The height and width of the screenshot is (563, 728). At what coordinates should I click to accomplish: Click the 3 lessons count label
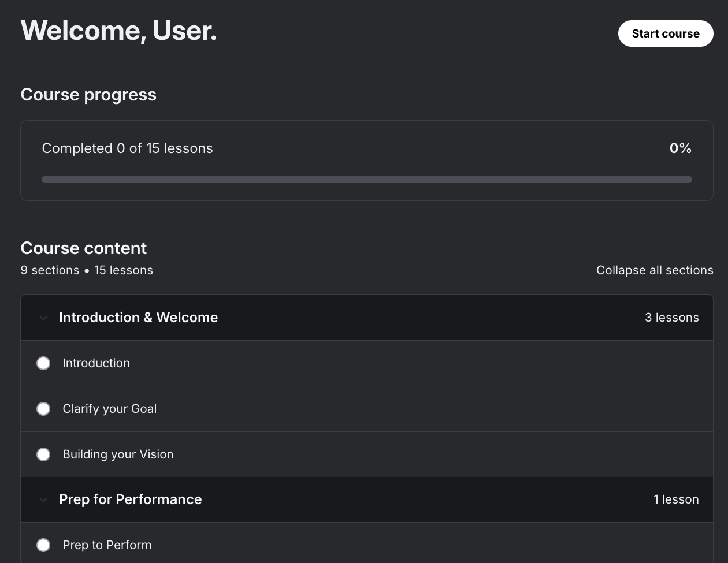point(672,318)
